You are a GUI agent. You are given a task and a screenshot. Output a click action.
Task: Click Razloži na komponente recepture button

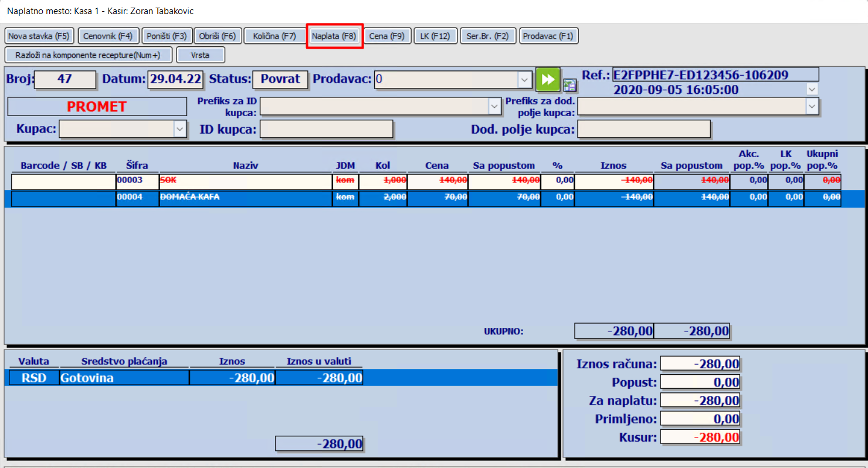pyautogui.click(x=89, y=55)
